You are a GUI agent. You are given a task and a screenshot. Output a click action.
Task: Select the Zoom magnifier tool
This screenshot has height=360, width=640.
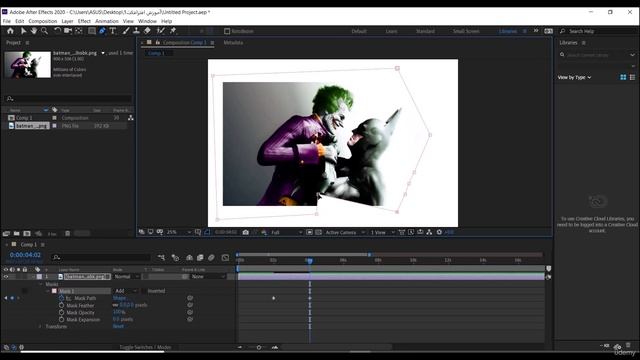[44, 31]
